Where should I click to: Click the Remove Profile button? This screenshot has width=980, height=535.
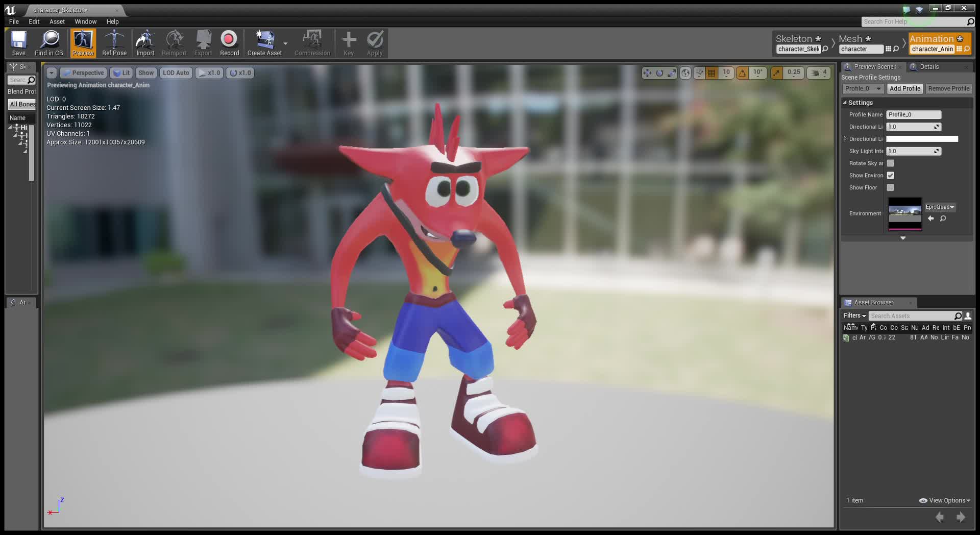pyautogui.click(x=948, y=88)
